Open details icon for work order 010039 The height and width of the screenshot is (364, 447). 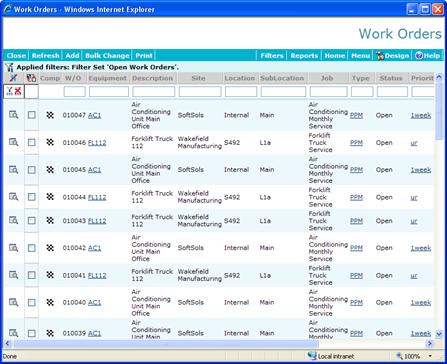[x=13, y=333]
